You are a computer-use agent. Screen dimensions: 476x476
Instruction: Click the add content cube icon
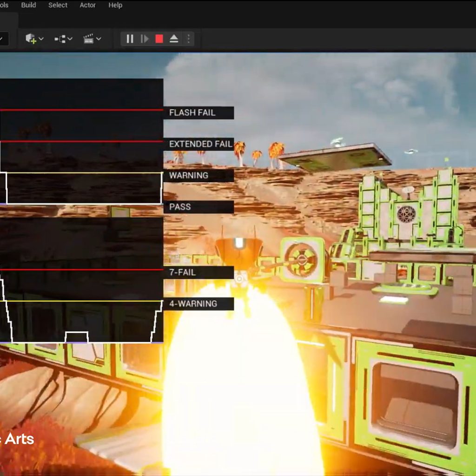31,39
